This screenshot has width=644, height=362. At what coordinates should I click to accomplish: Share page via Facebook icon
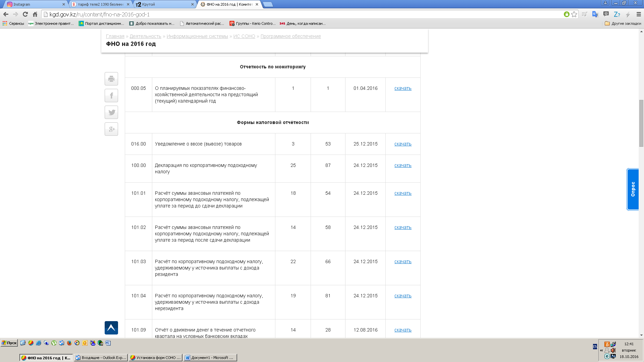pyautogui.click(x=111, y=96)
